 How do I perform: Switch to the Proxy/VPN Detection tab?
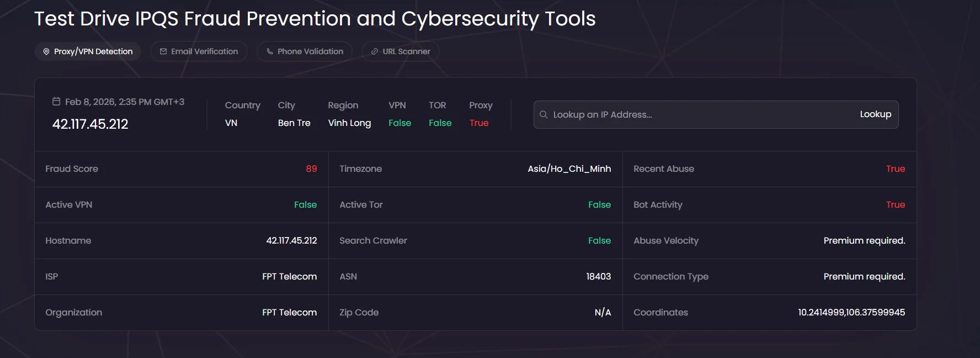click(93, 51)
